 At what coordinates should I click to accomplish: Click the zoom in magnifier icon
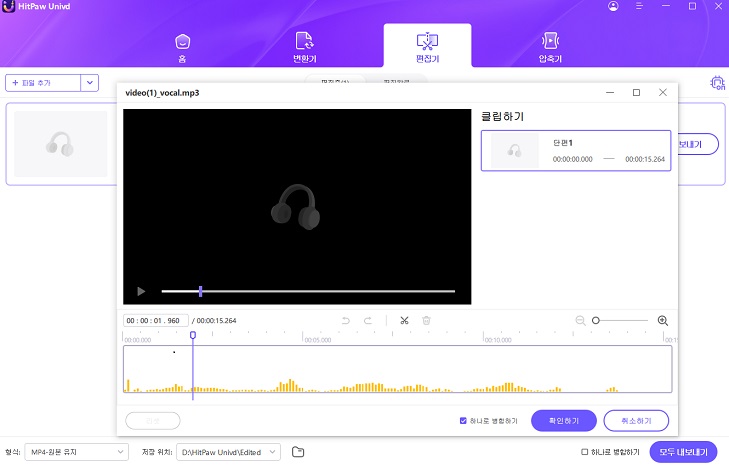(662, 321)
